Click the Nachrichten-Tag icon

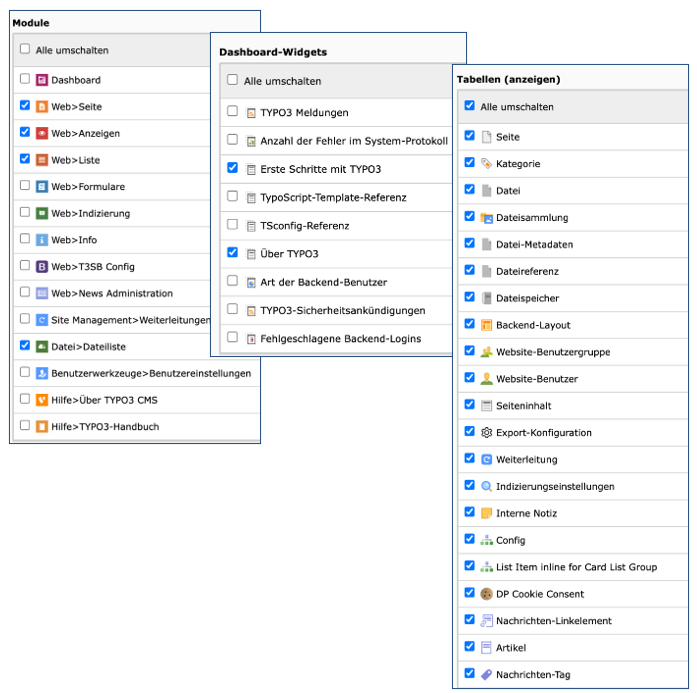pos(486,675)
